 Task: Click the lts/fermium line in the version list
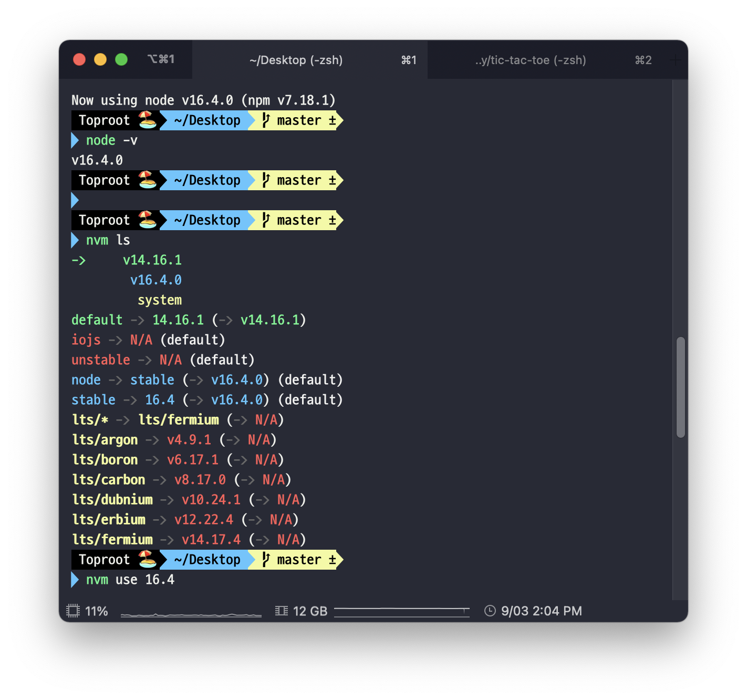click(112, 539)
